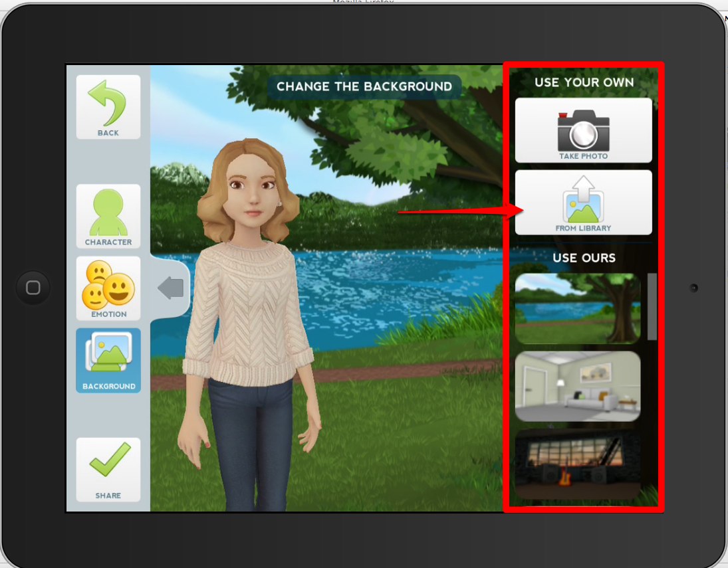The image size is (728, 568).
Task: Pick the lake and tree background thumbnail
Action: pyautogui.click(x=577, y=308)
